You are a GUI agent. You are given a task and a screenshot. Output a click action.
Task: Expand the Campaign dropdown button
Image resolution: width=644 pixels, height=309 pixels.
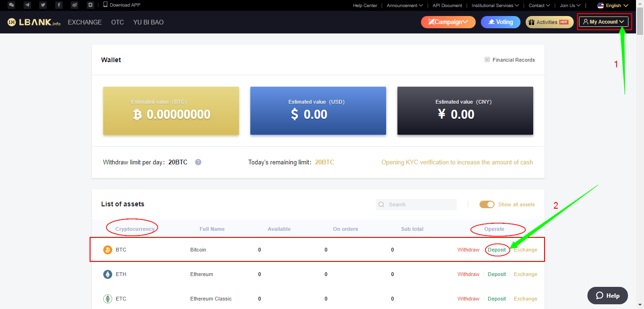tap(448, 22)
